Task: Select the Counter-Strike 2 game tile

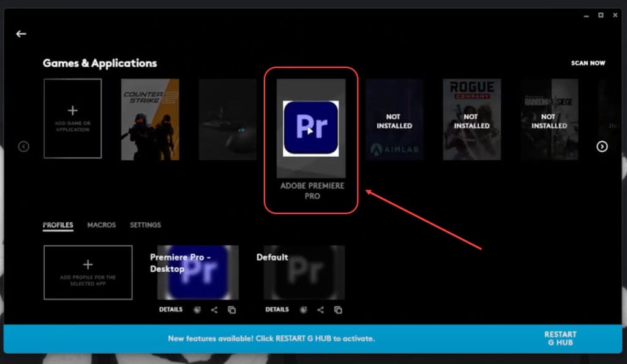Action: (150, 119)
